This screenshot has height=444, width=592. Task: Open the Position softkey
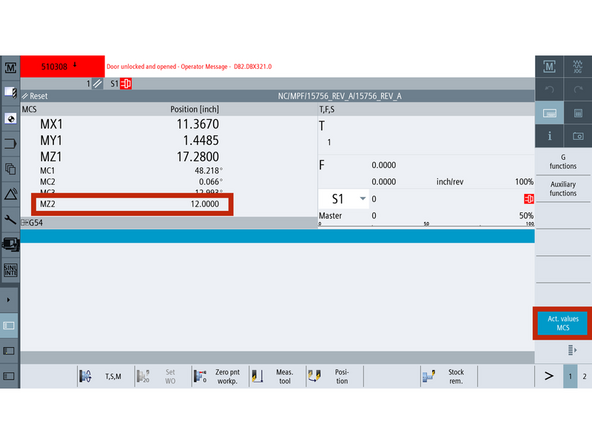tap(335, 376)
